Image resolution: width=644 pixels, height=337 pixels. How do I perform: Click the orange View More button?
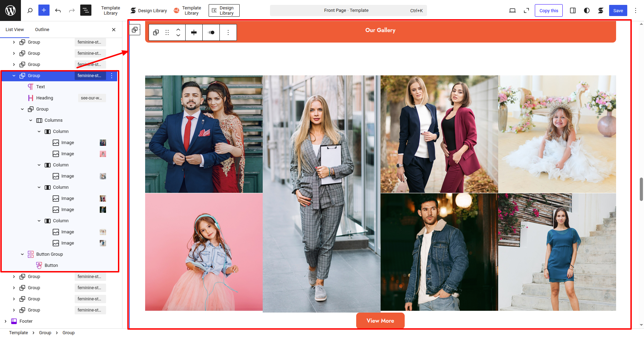380,321
